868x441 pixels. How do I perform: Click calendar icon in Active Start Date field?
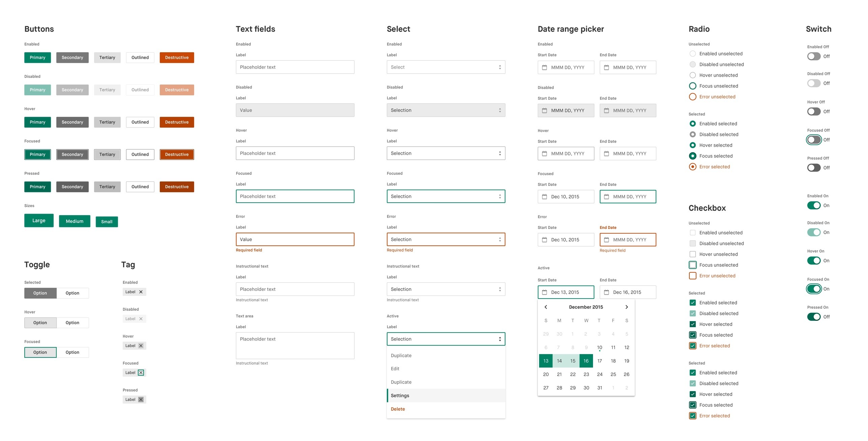pyautogui.click(x=545, y=292)
